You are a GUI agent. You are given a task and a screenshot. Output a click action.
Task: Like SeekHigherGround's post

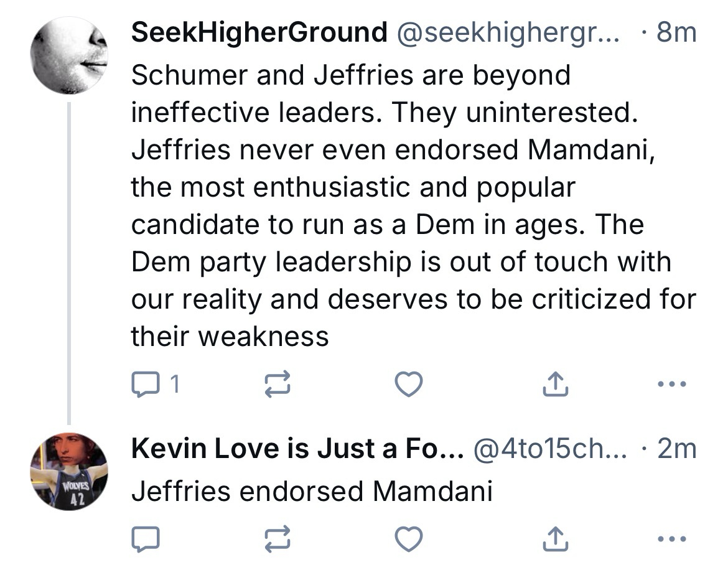point(409,386)
